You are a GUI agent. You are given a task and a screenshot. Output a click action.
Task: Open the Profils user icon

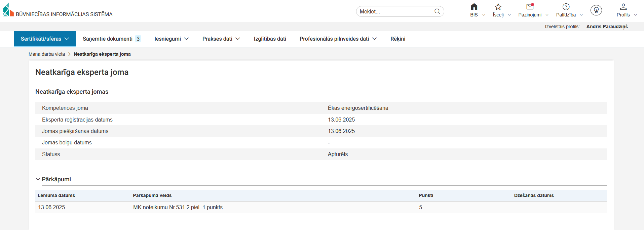tap(623, 7)
